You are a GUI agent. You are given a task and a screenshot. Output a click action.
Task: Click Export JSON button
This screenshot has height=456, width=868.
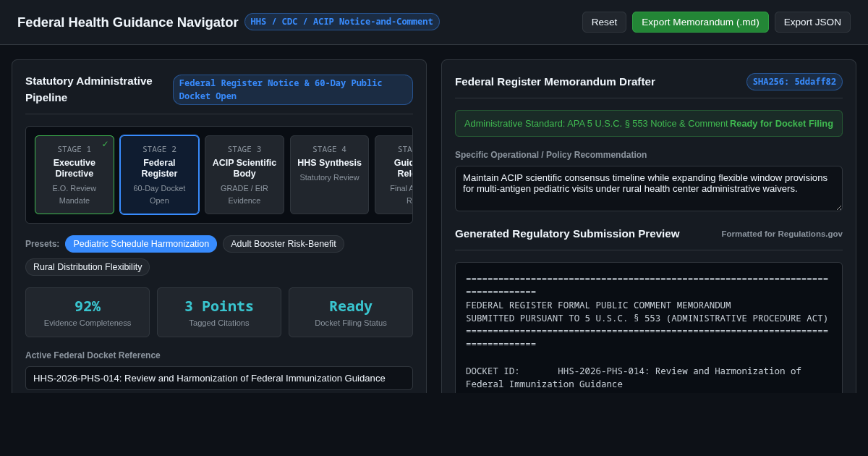pyautogui.click(x=812, y=22)
